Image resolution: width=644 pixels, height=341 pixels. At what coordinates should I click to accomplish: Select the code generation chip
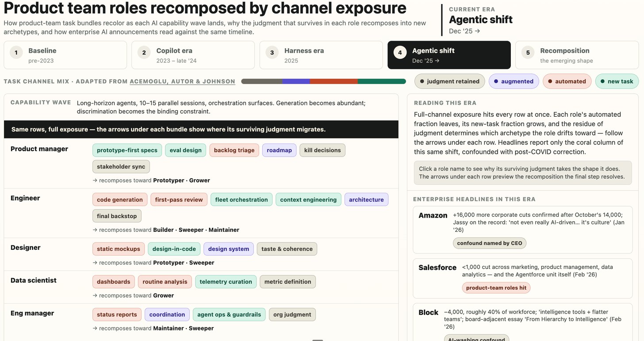pos(120,199)
